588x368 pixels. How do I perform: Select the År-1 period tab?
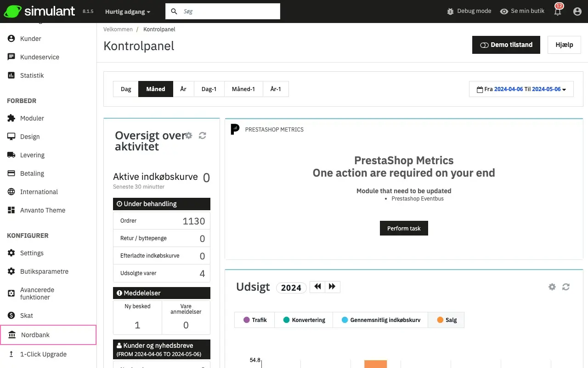pyautogui.click(x=276, y=89)
